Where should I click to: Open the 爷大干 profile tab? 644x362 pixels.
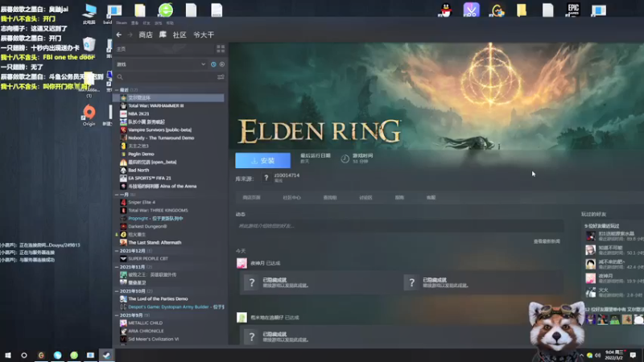click(204, 35)
